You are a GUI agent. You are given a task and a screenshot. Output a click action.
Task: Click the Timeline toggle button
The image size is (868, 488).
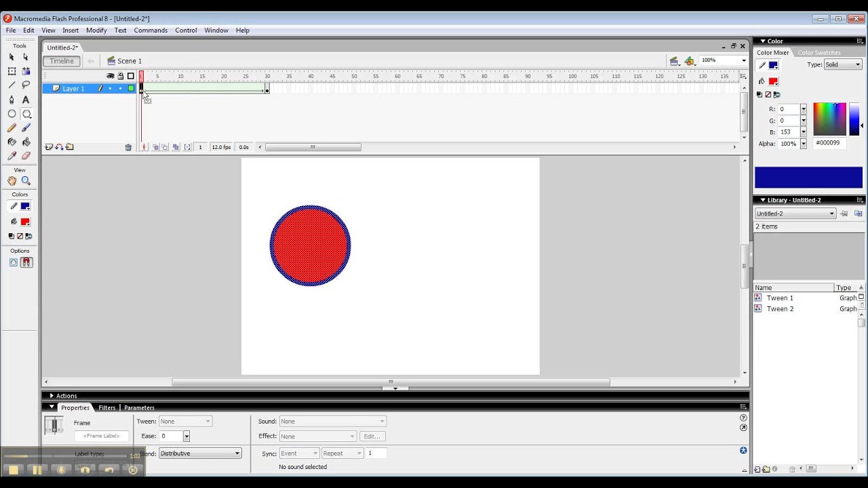click(x=62, y=61)
